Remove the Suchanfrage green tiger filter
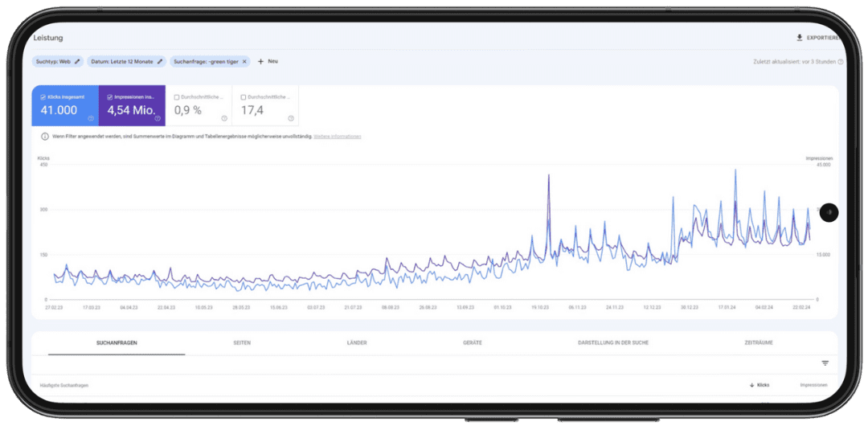868x426 pixels. (244, 61)
